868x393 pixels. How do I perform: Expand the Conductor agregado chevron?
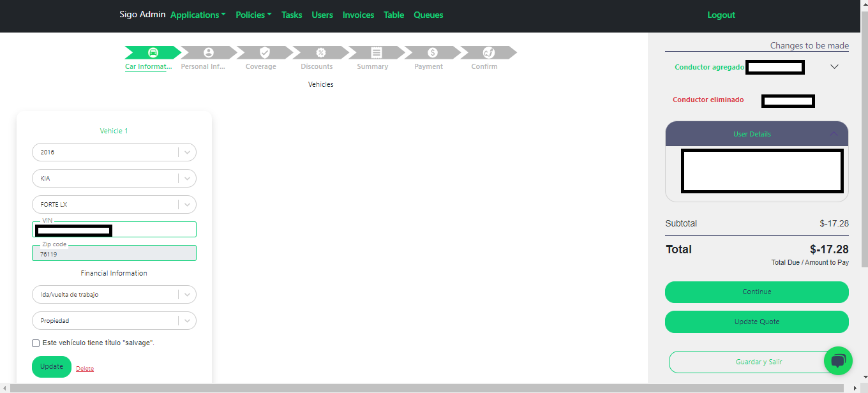(834, 67)
